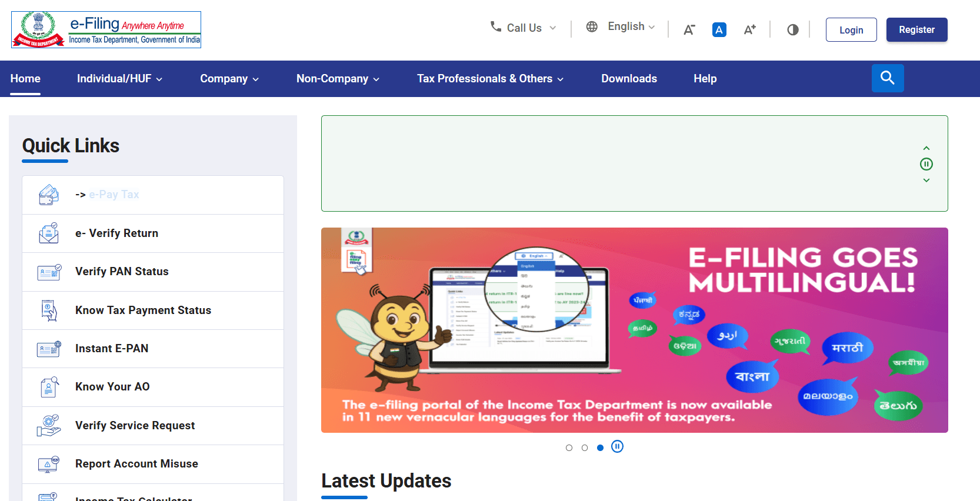Select the first carousel slide dot
Screen dimensions: 980x501
point(569,448)
